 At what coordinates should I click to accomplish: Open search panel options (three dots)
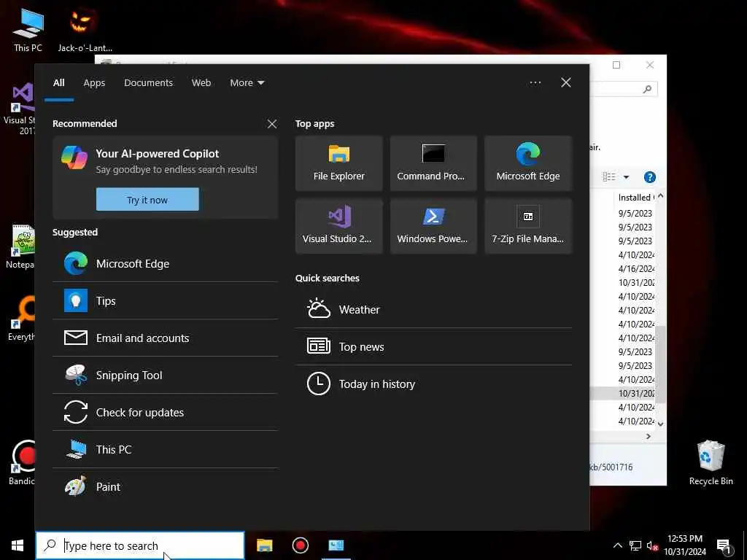point(535,83)
